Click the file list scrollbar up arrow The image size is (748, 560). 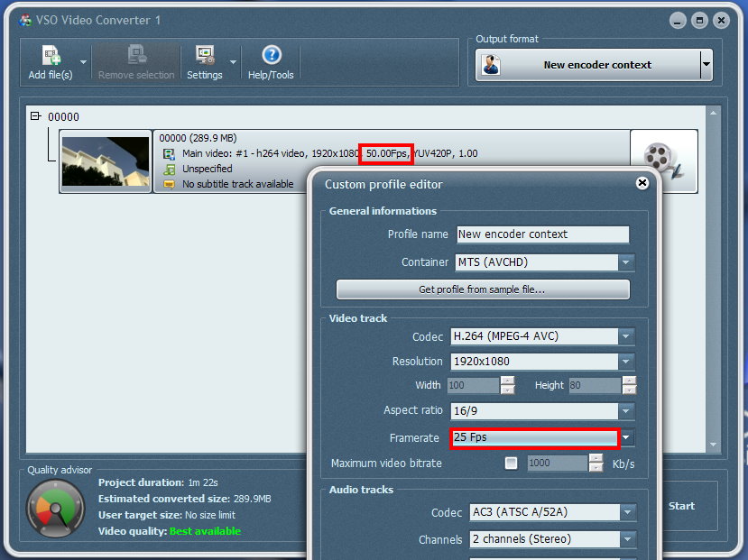click(x=713, y=113)
